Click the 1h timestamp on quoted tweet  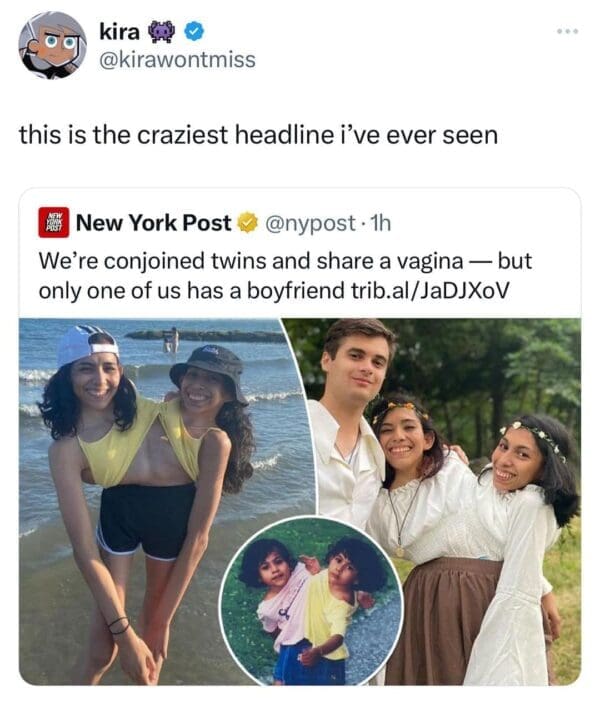point(378,223)
